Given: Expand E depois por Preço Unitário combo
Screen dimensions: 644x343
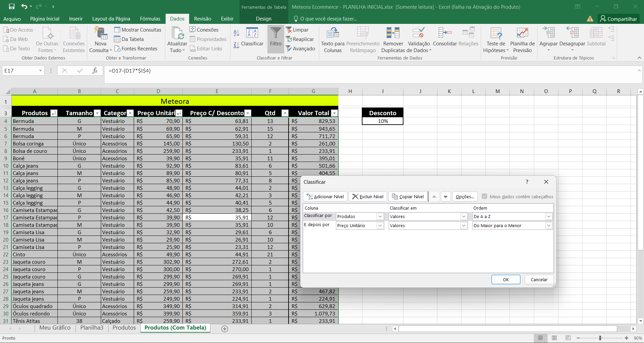Looking at the screenshot, I should [x=380, y=226].
